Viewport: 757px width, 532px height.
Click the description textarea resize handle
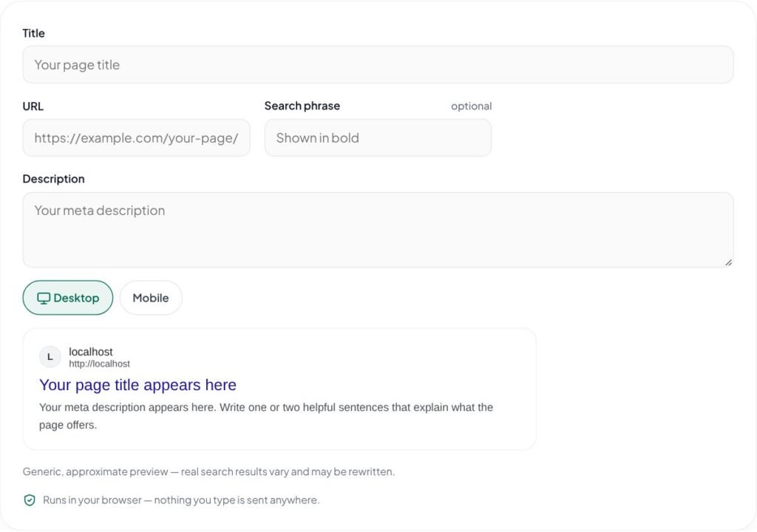[728, 262]
